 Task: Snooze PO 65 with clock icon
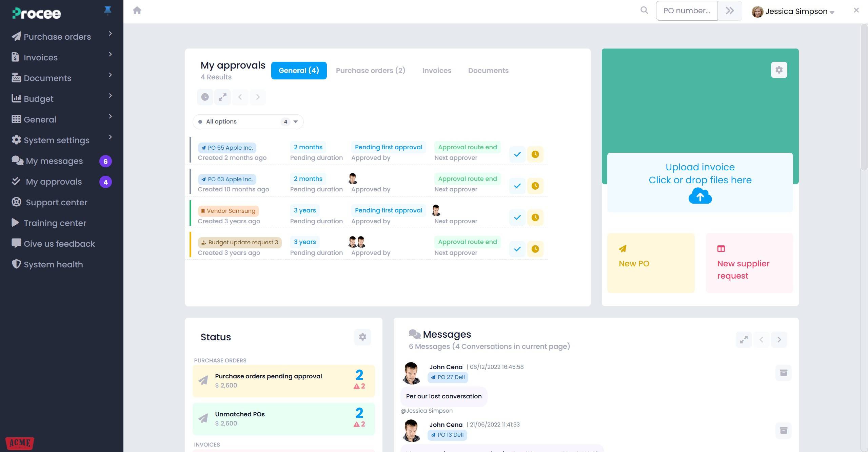535,154
